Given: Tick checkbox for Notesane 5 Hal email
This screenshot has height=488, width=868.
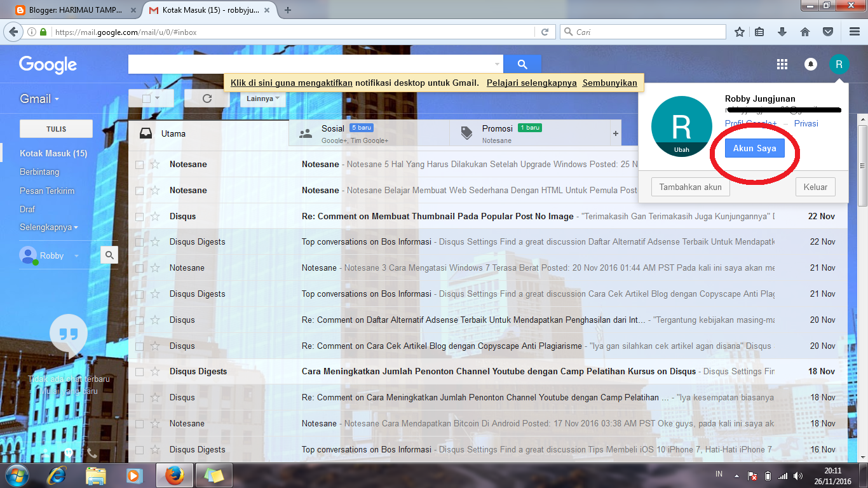Looking at the screenshot, I should [139, 165].
